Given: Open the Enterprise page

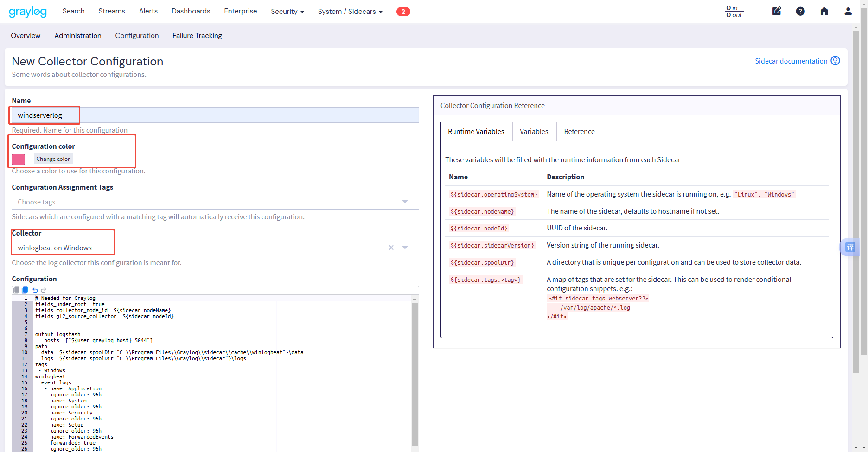Looking at the screenshot, I should (241, 11).
